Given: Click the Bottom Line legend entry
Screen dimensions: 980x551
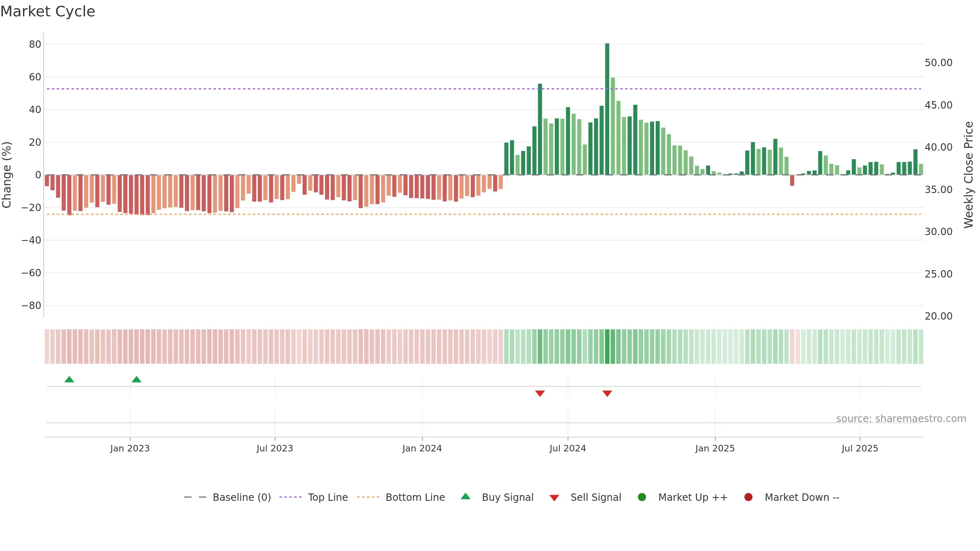Looking at the screenshot, I should pyautogui.click(x=401, y=497).
